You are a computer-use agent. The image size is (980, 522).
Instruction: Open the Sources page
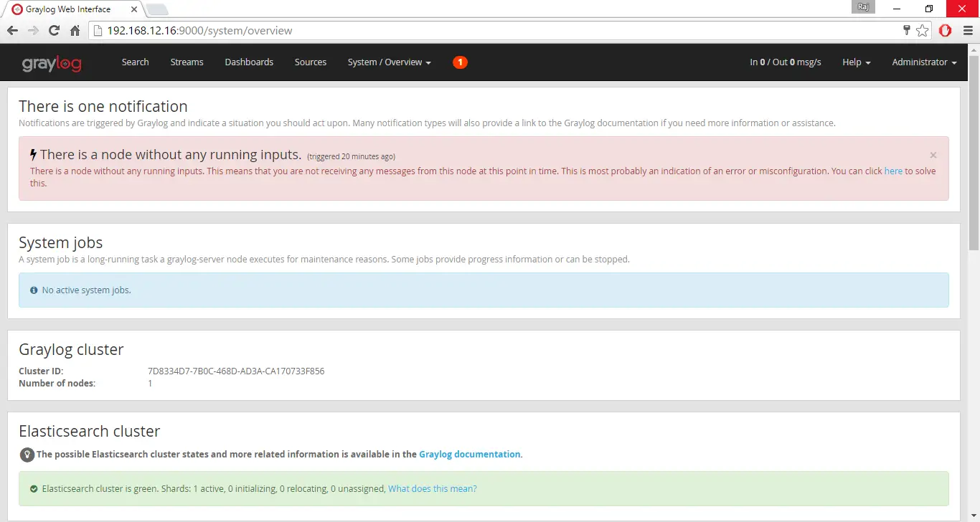311,62
